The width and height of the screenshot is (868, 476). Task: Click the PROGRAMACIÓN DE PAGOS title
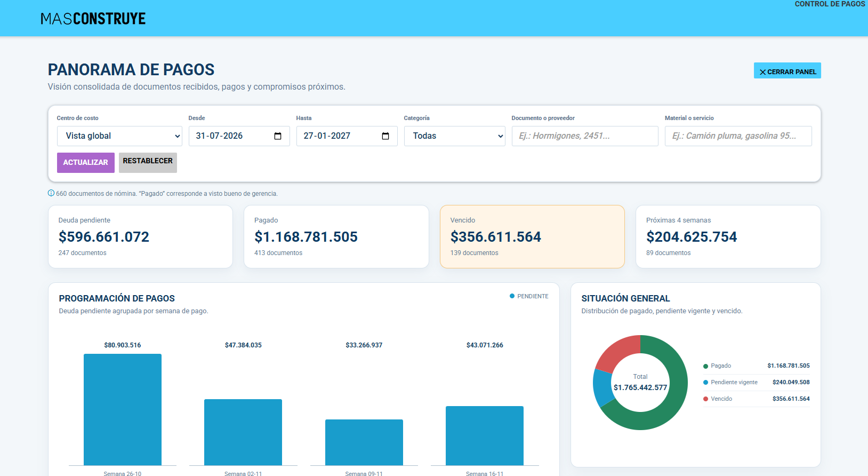[x=117, y=298]
